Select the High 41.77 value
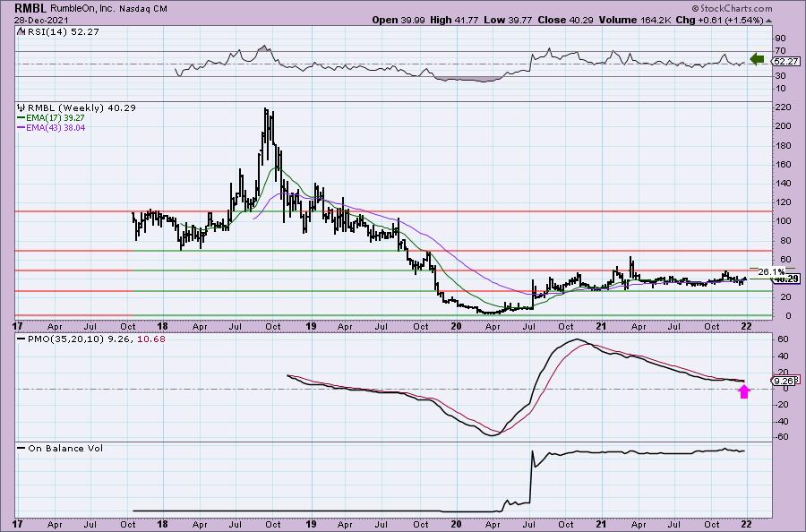This screenshot has width=806, height=532. click(454, 20)
